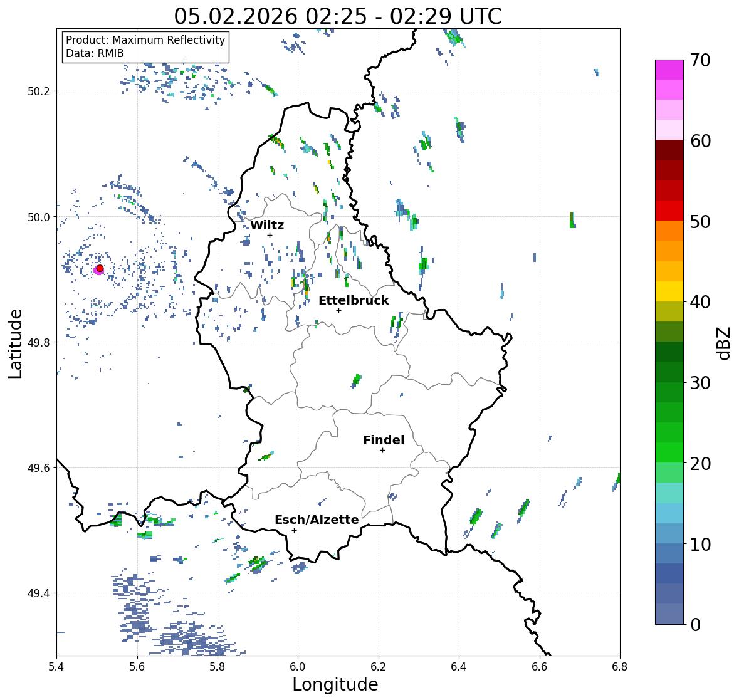Click the dBZ colorbar axis label
The width and height of the screenshot is (739, 700).
(725, 343)
